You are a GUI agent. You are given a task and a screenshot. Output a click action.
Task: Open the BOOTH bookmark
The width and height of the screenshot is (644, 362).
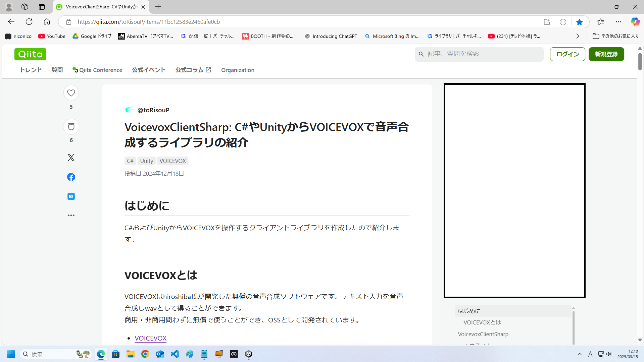click(268, 36)
